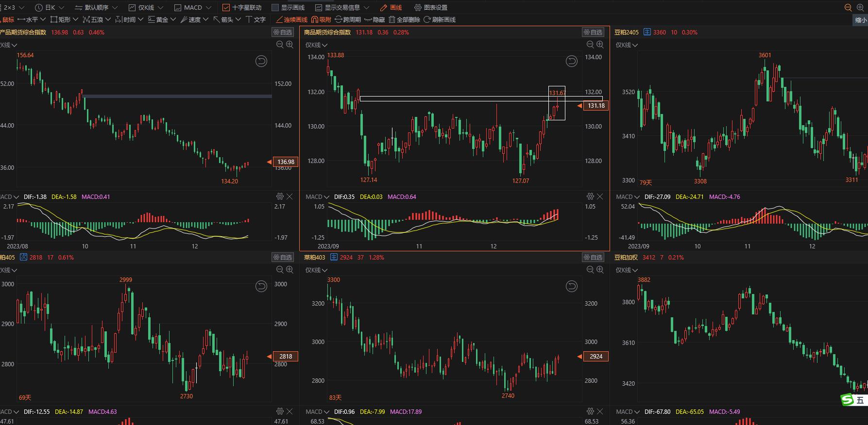Open 图表设置 chart settings
Viewport: 868px width, 425px height.
click(431, 8)
